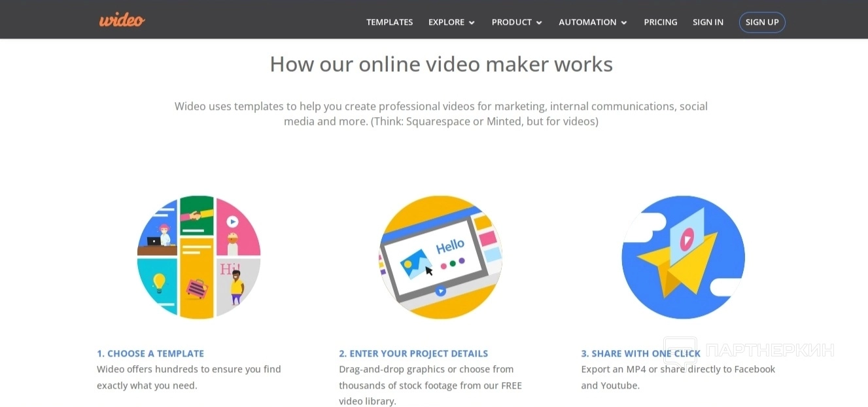Expand the Automation dropdown chevron
The width and height of the screenshot is (868, 407).
(624, 23)
